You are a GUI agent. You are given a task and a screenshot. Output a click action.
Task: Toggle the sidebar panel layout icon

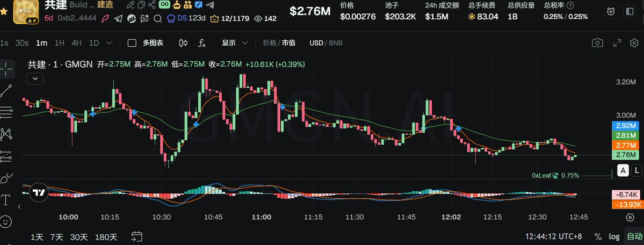(x=629, y=11)
